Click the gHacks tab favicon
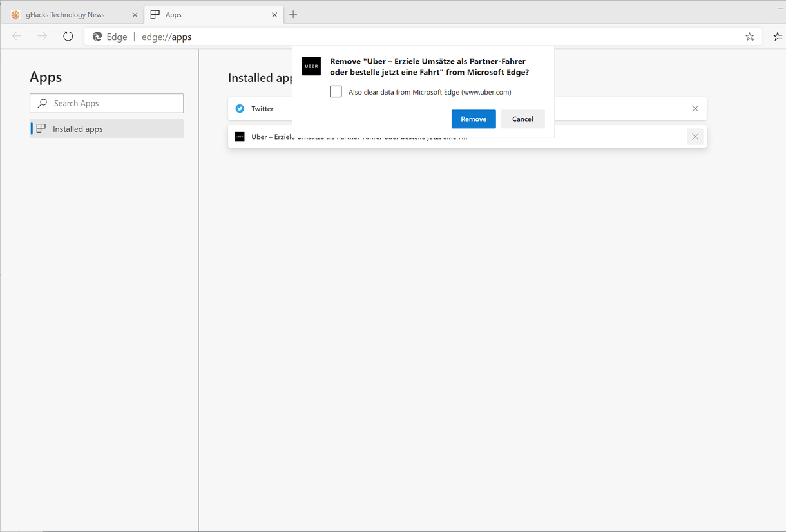The height and width of the screenshot is (532, 786). [x=15, y=14]
